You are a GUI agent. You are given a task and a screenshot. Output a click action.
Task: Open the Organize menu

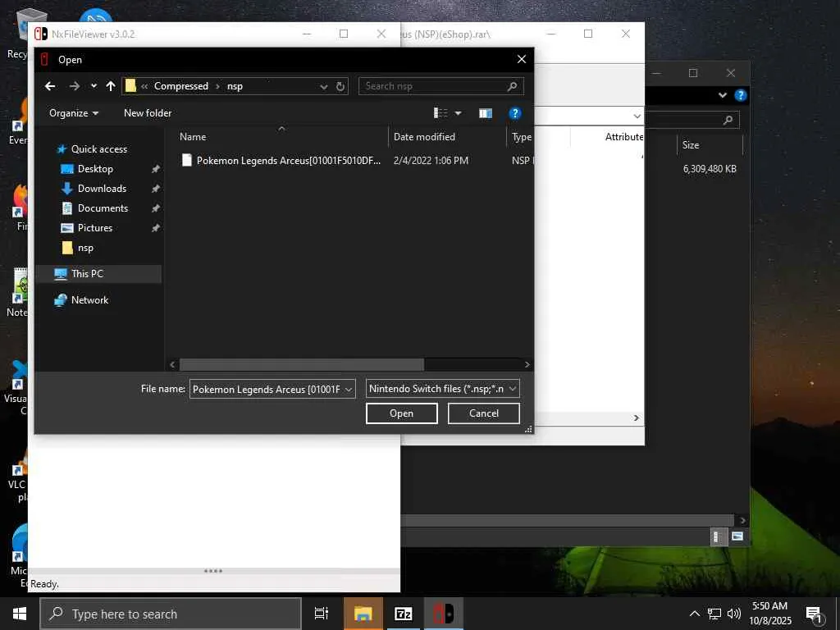click(74, 113)
